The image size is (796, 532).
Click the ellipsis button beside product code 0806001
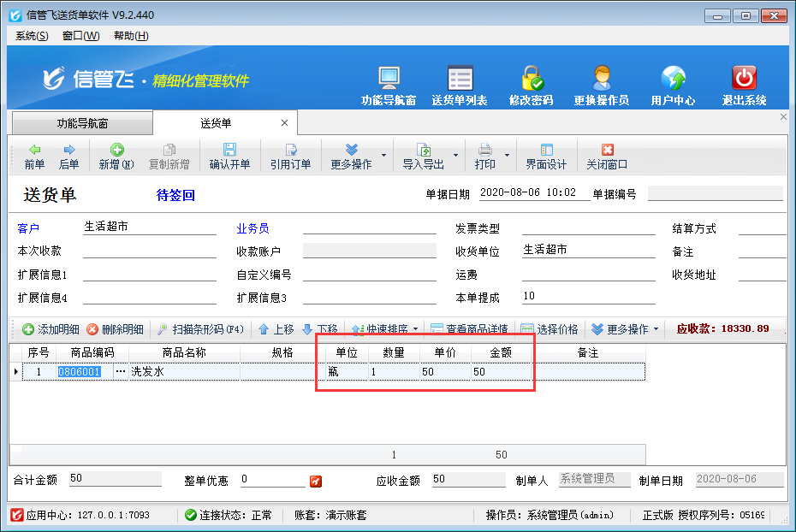tap(121, 372)
